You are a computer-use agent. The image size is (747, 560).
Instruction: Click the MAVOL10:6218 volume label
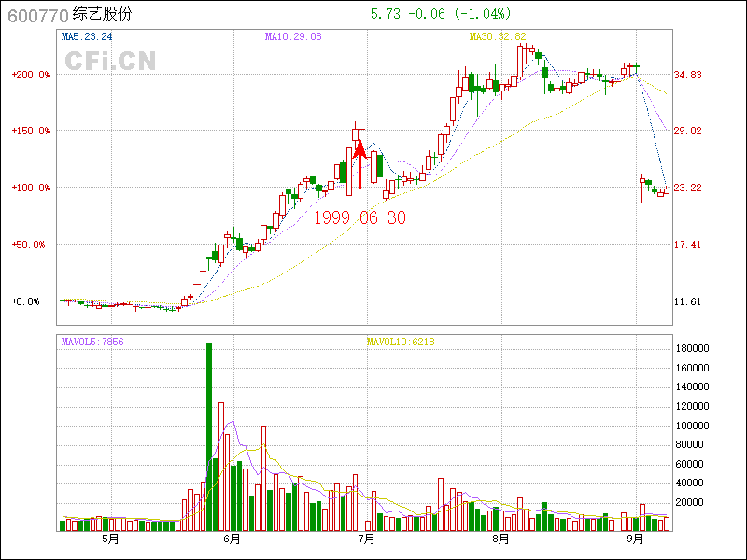pyautogui.click(x=400, y=342)
